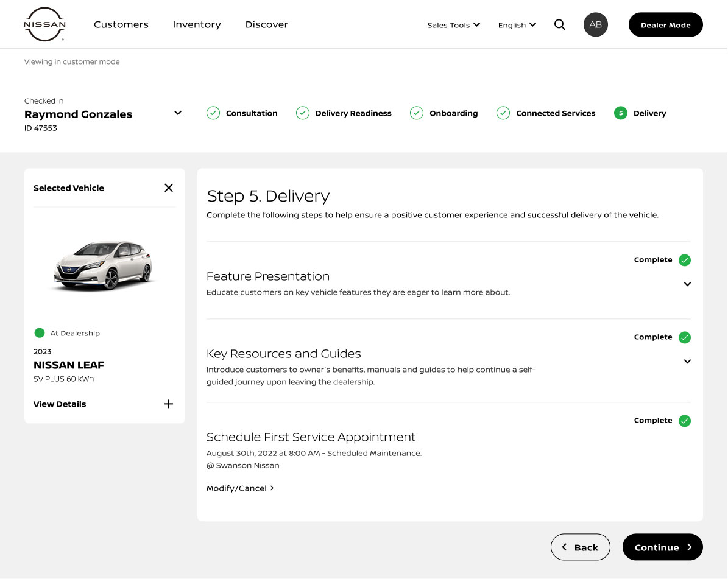Screen dimensions: 728x579
Task: Click the Connected Services checkmark icon
Action: [503, 113]
